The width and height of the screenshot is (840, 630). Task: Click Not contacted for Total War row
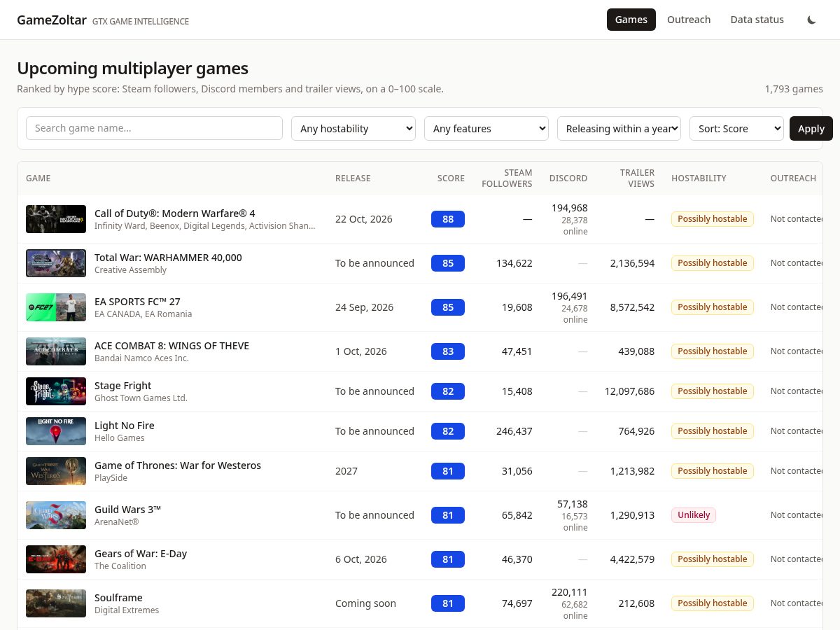pyautogui.click(x=797, y=263)
